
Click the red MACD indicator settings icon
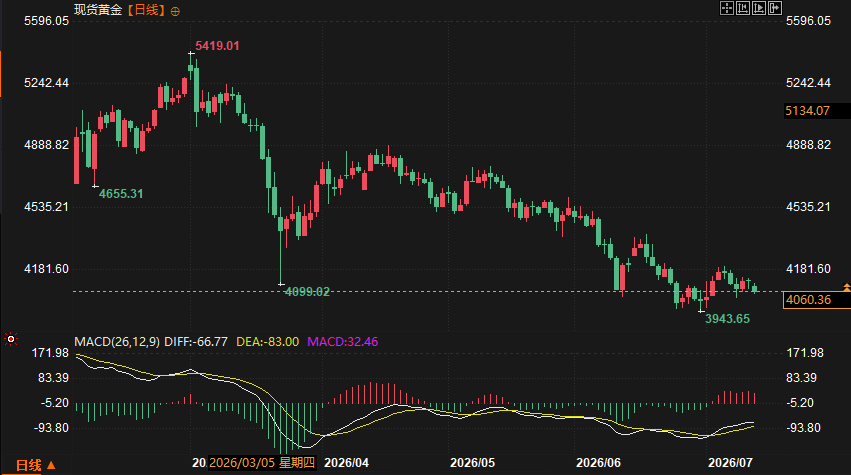(11, 339)
